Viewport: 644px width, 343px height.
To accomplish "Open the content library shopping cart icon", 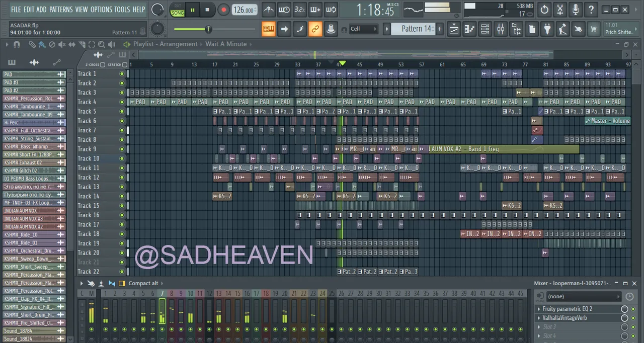I will (x=594, y=29).
